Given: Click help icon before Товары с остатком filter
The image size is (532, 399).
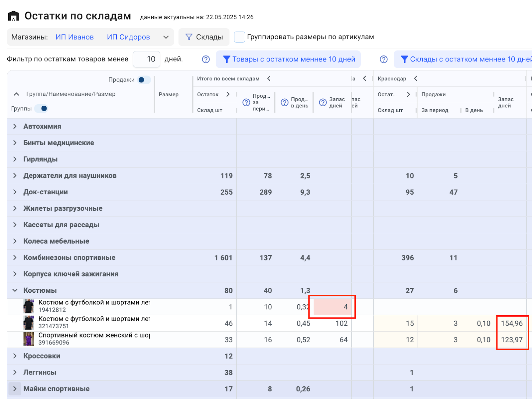Looking at the screenshot, I should pos(206,59).
